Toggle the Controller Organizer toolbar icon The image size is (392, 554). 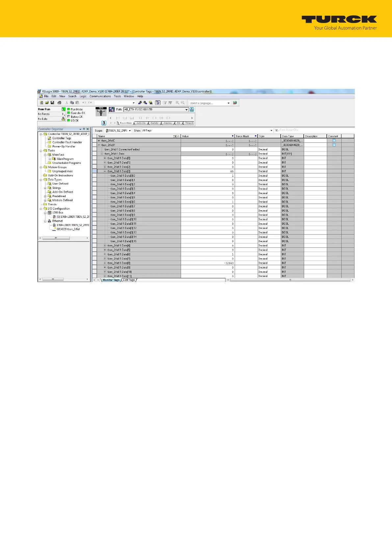pos(158,103)
